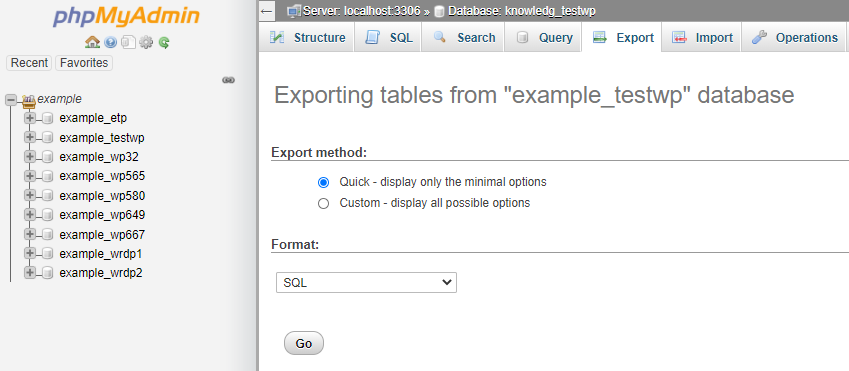Expand the example_wrdp1 database node
This screenshot has height=371, width=849.
[x=30, y=253]
